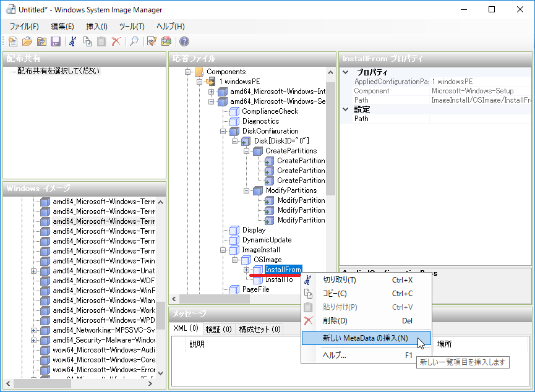Collapse the CreatePartitions node
Screen dimensions: 535x392
click(246, 151)
